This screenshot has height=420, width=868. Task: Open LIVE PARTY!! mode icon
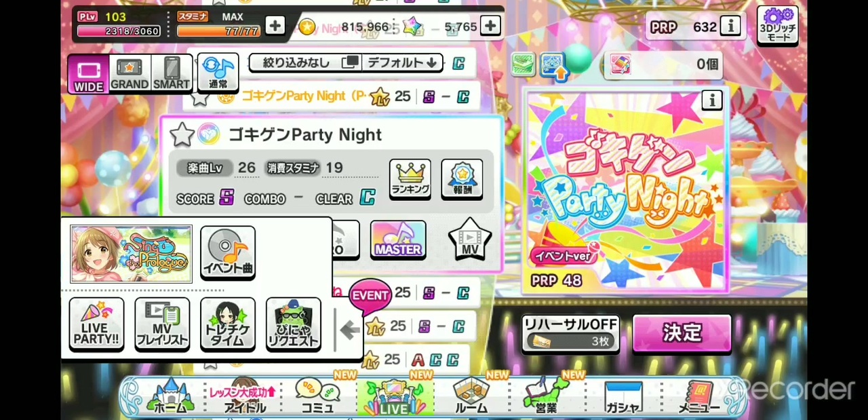tap(96, 324)
